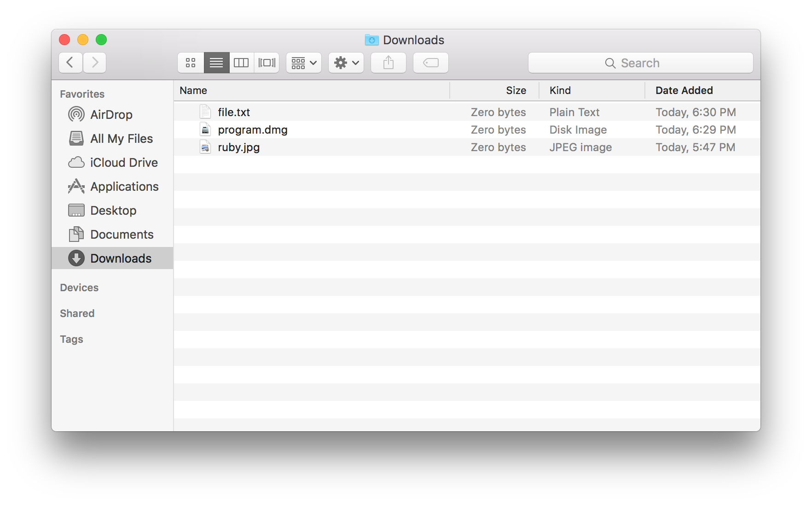Select iCloud Drive in the sidebar

pyautogui.click(x=123, y=163)
